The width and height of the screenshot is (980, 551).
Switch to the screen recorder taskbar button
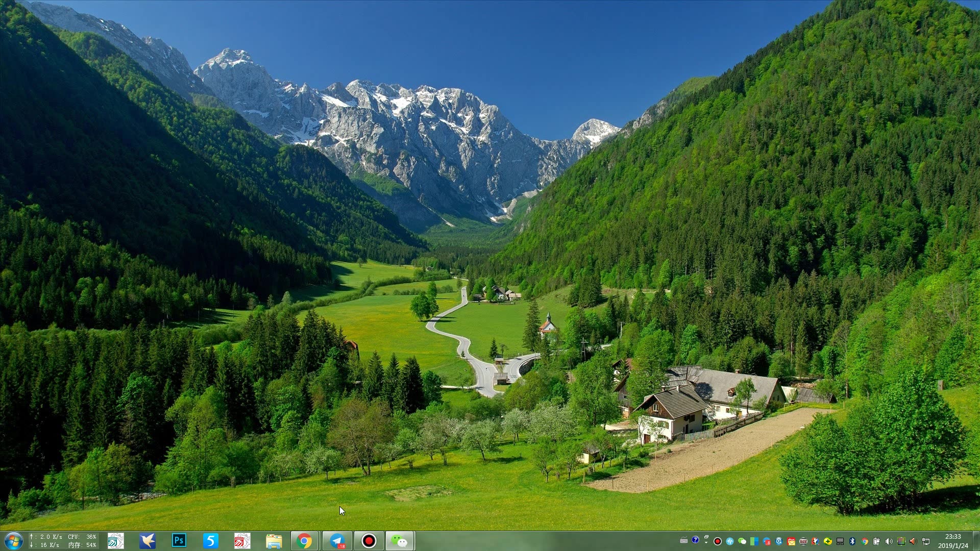click(369, 541)
